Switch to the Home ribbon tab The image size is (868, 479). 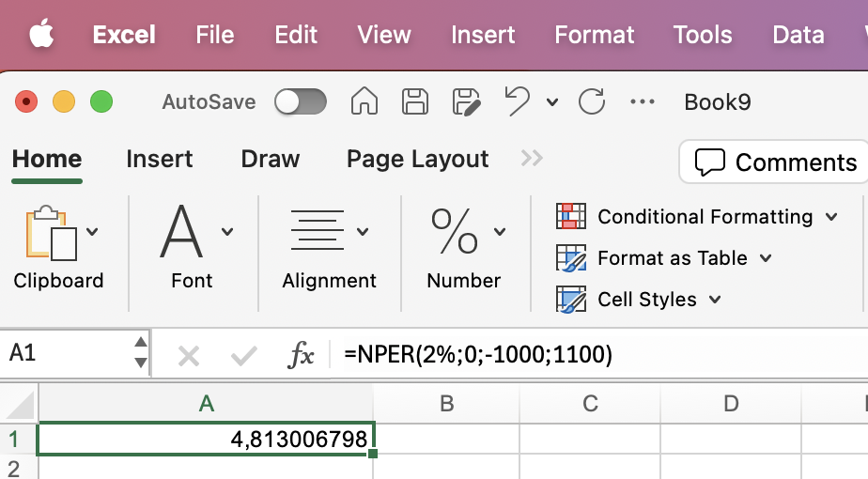(x=47, y=160)
